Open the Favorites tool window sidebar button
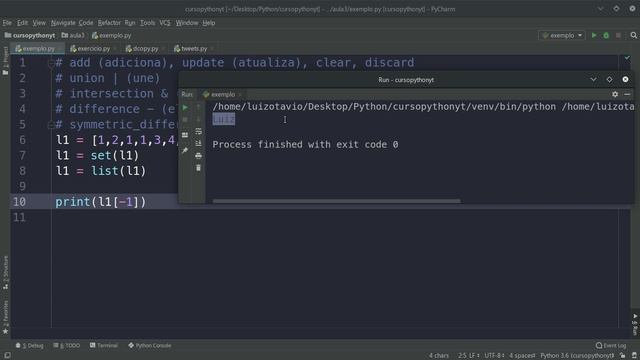The width and height of the screenshot is (640, 360). click(x=5, y=318)
